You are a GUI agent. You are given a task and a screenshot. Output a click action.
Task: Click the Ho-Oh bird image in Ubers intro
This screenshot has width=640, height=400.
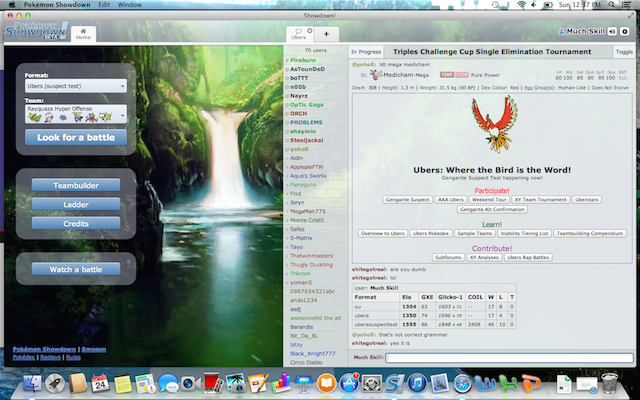(494, 124)
